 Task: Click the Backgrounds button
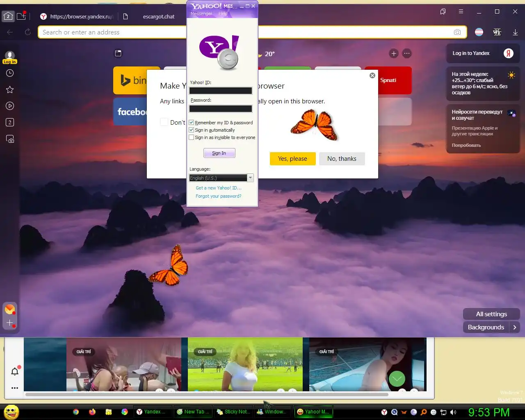(x=486, y=327)
